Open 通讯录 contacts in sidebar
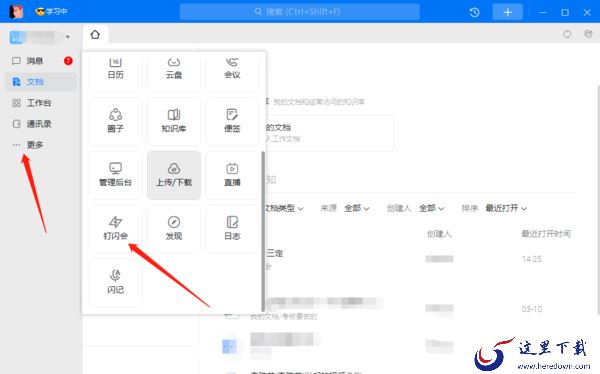This screenshot has width=600, height=374. pyautogui.click(x=41, y=124)
